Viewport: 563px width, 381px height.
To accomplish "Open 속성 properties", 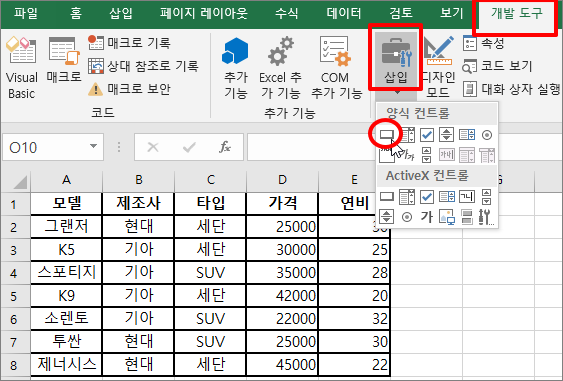I will click(x=484, y=43).
